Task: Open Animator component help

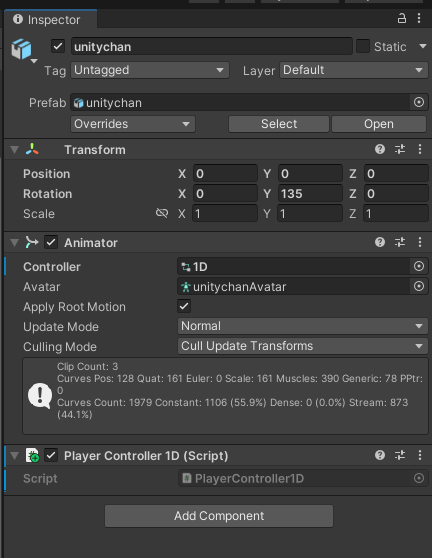Action: [380, 242]
